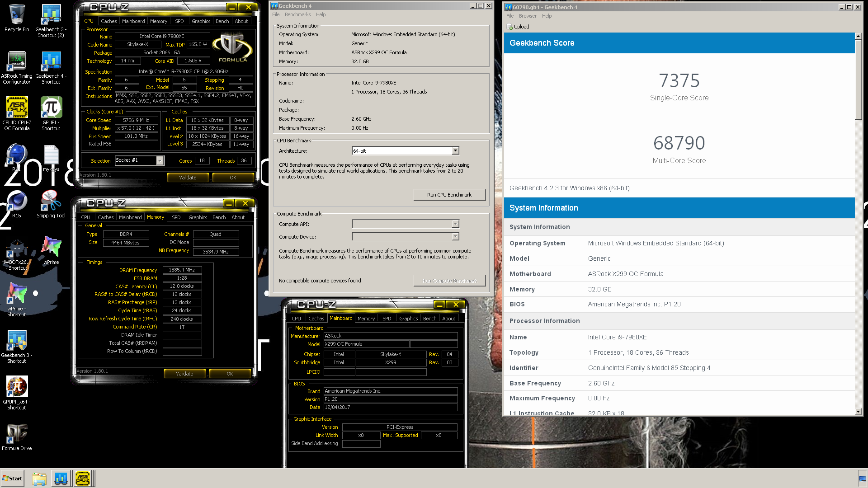The image size is (868, 488).
Task: Click 'GenuineIntel Family 6 Model 85 Stepping 4'
Action: tap(649, 368)
